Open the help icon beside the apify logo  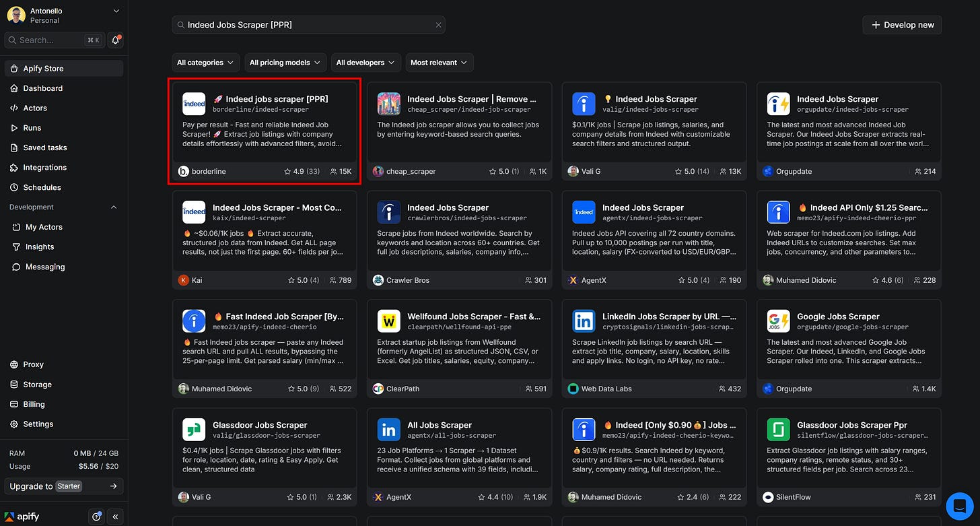pos(96,517)
